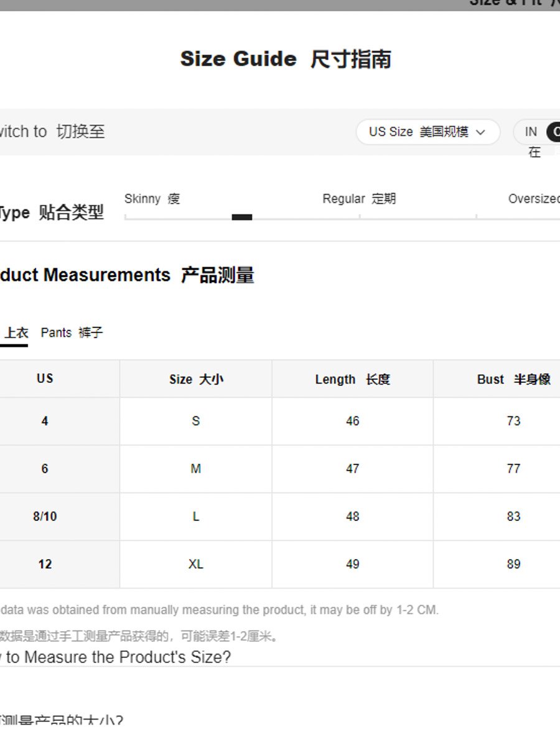Click length value 49
The width and height of the screenshot is (560, 747).
click(x=353, y=564)
